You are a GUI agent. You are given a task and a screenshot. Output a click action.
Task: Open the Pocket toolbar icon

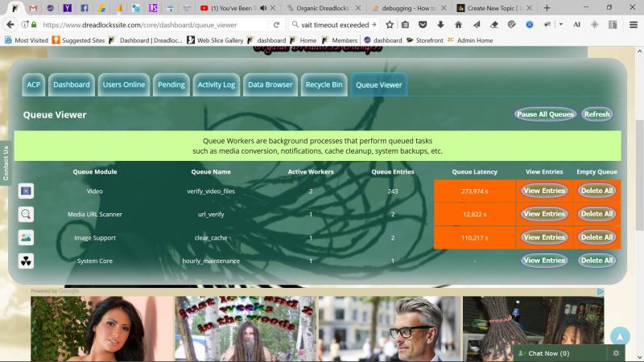[423, 25]
